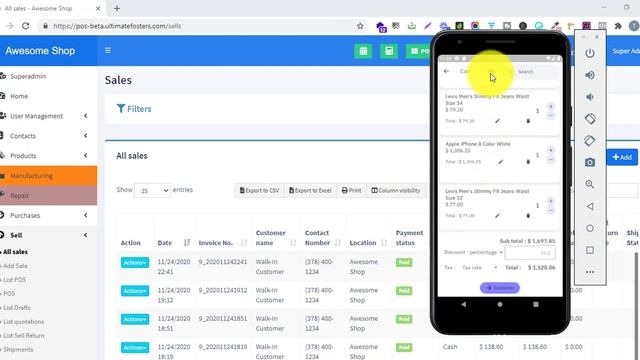Viewport: 640px width, 360px height.
Task: Edit the Jeans Size 32 cart item
Action: 497,216
